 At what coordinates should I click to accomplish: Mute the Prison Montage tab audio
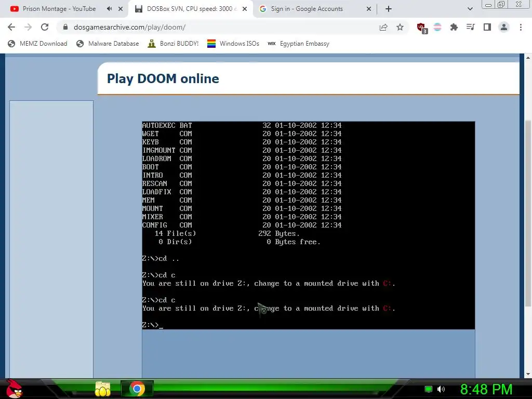coord(109,9)
